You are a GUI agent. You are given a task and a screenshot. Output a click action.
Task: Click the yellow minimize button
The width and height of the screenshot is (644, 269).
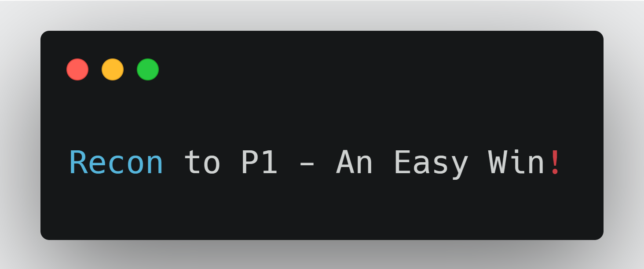click(113, 69)
